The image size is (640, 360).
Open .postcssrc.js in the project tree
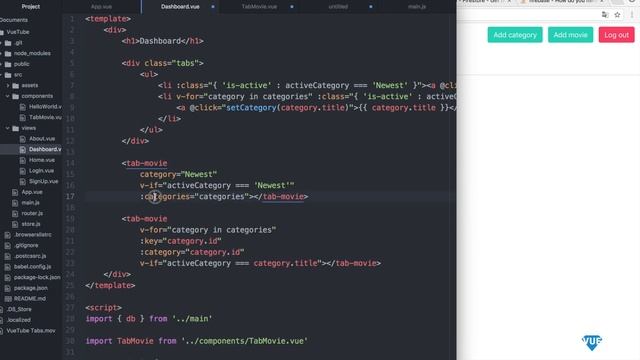(x=30, y=256)
